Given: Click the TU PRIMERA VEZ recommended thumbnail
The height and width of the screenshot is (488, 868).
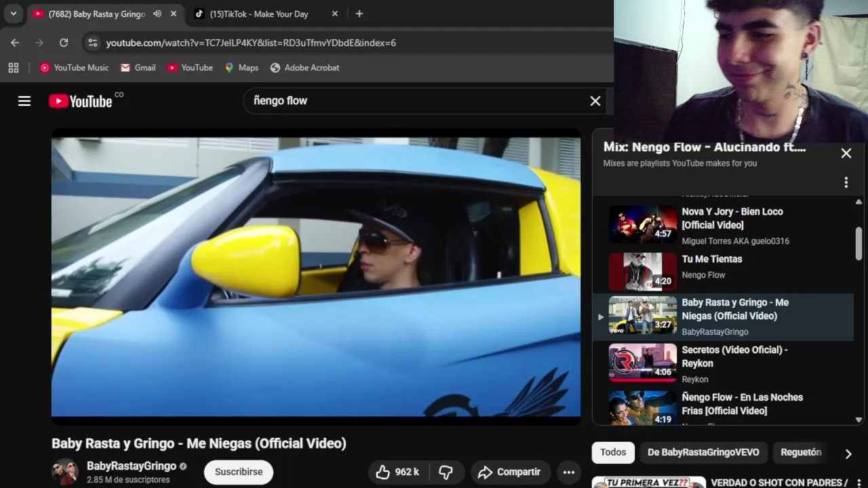Looking at the screenshot, I should (649, 483).
